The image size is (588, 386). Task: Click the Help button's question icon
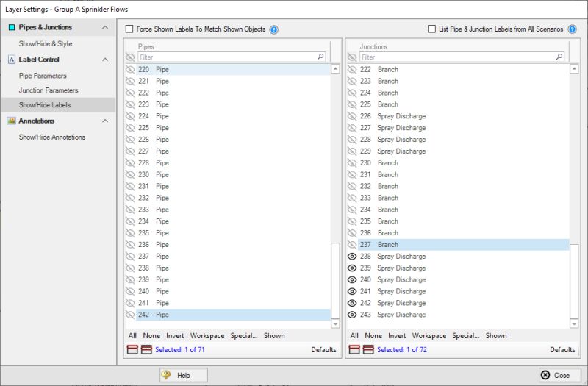[166, 375]
